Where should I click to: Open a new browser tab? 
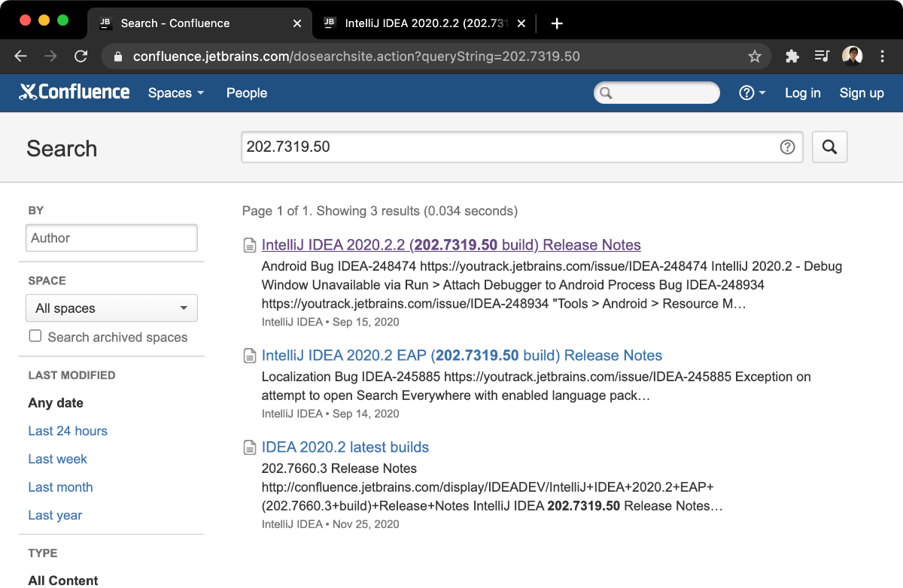557,23
